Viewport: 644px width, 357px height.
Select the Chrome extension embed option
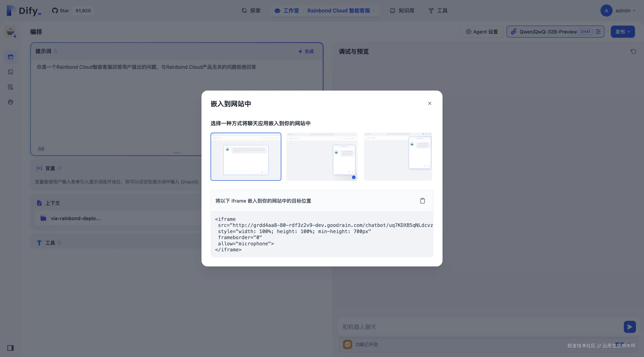point(398,156)
